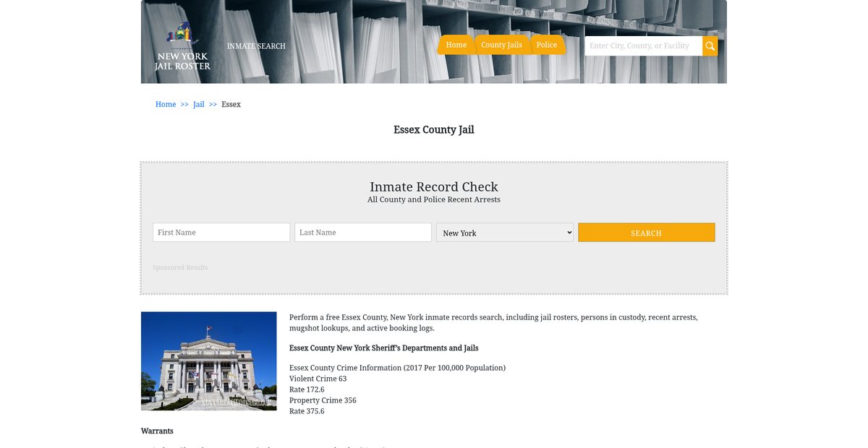The image size is (868, 448).
Task: Click the Essex County courthouse photo
Action: 209,361
